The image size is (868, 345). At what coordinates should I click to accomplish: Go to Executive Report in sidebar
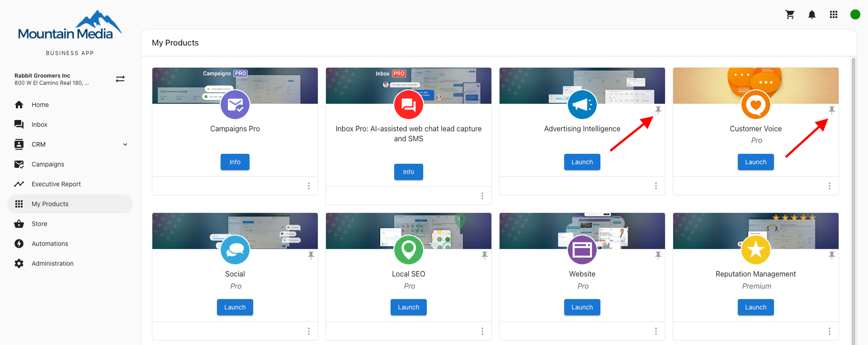tap(56, 184)
